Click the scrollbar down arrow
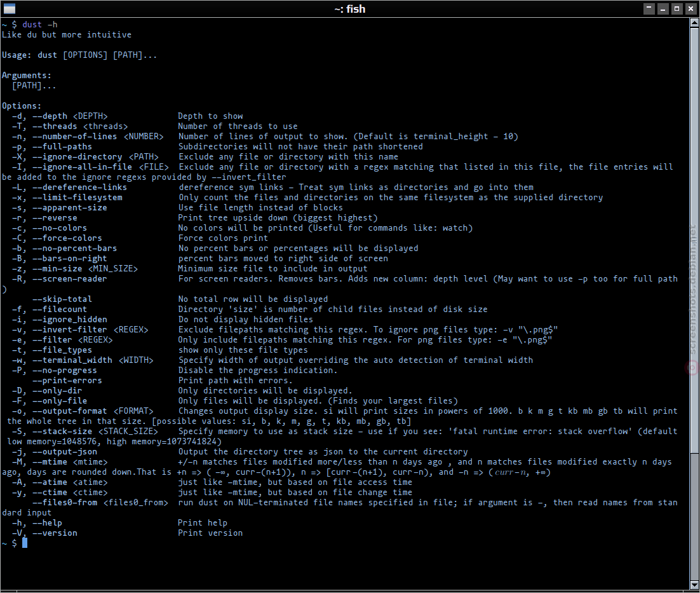 694,585
